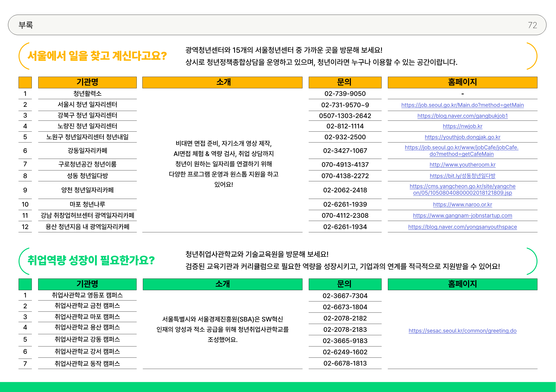The width and height of the screenshot is (556, 392).
Task: Select the 서울시 청년 일자리센터 cell
Action: (87, 105)
